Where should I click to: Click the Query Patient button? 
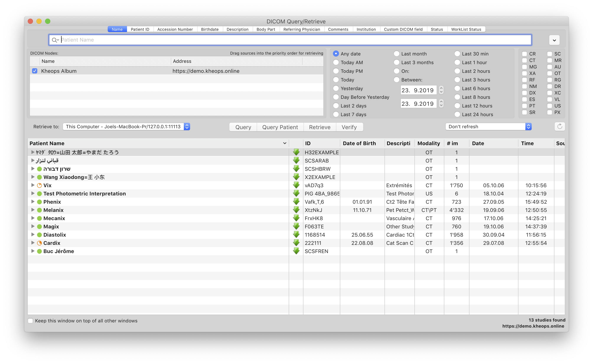point(280,127)
